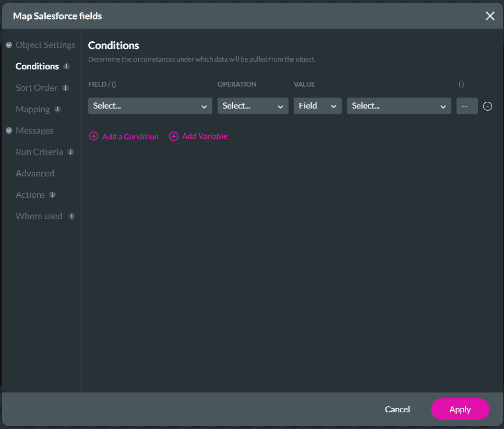Click the info icon beside Actions

52,195
